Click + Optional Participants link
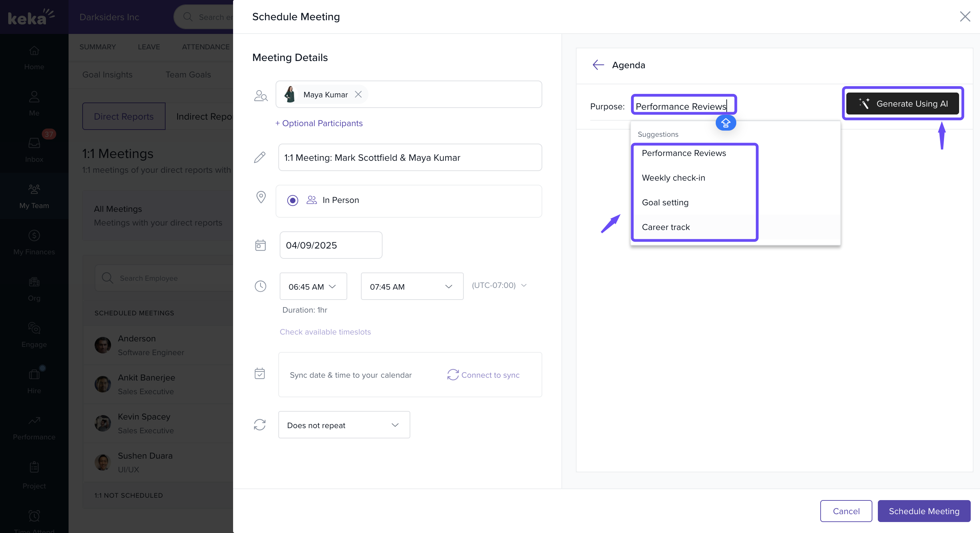The height and width of the screenshot is (533, 980). 319,123
